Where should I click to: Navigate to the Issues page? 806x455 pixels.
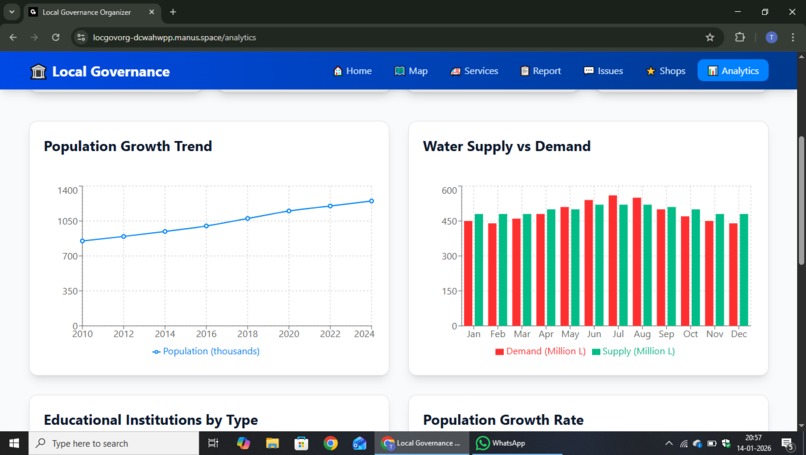pos(603,71)
